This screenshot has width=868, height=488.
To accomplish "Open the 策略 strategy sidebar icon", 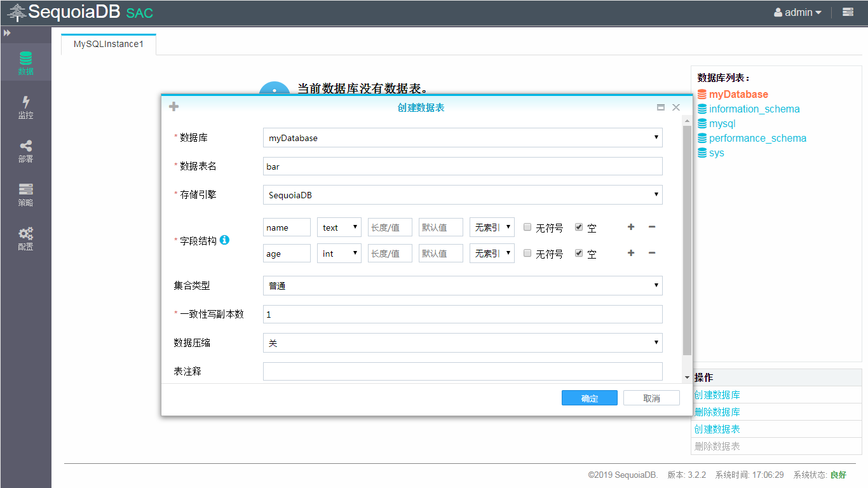I will pos(25,194).
